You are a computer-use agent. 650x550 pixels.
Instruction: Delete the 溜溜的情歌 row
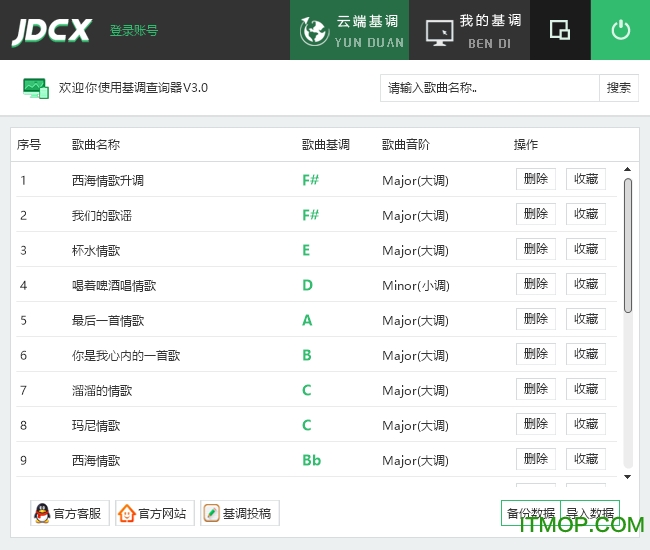536,389
